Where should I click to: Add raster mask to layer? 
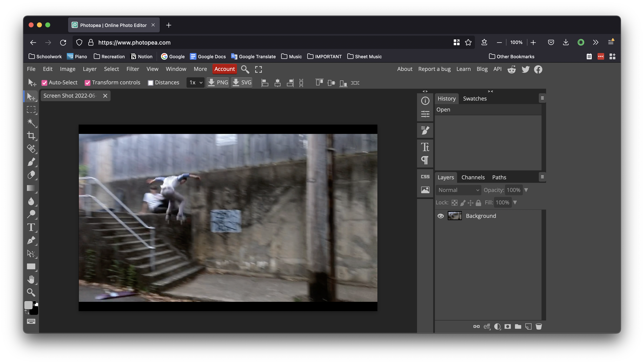(507, 326)
